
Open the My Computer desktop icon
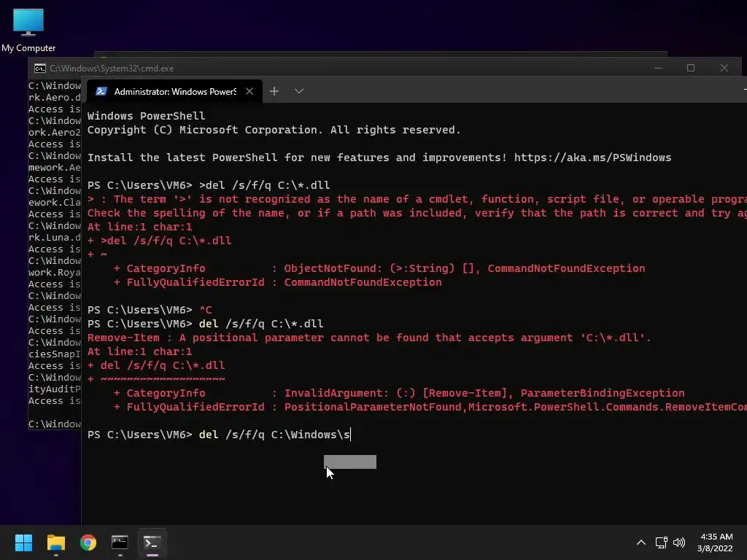(28, 30)
